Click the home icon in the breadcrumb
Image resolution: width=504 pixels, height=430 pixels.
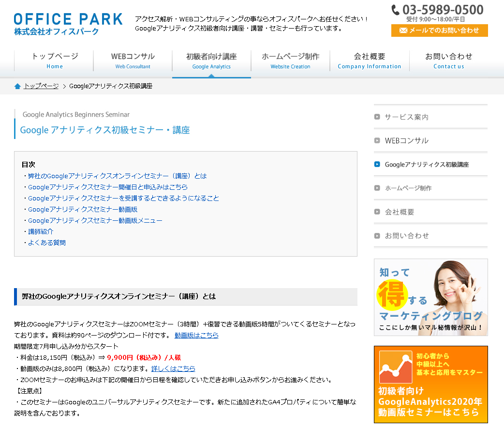(x=18, y=86)
